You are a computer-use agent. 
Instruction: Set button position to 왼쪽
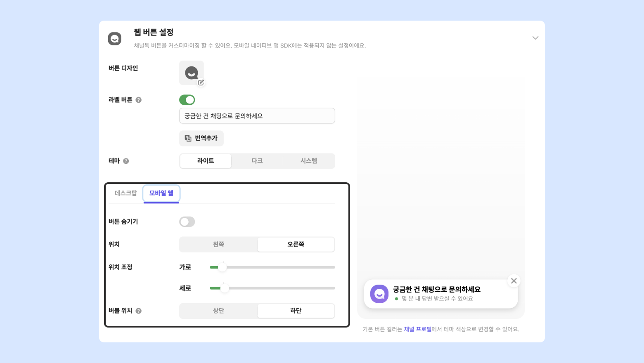(x=218, y=244)
